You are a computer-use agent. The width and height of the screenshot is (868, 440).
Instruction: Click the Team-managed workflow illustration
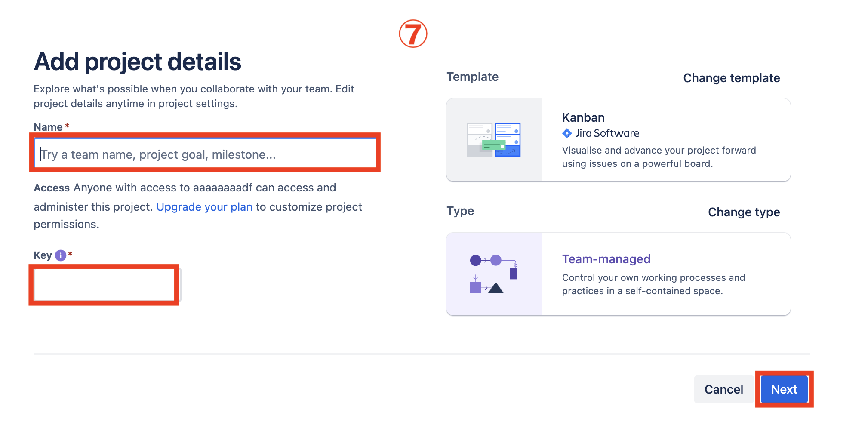click(494, 274)
